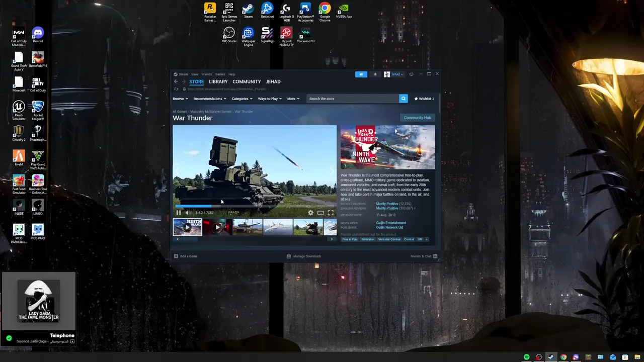Mute the trailer volume speaker icon

[x=187, y=213]
